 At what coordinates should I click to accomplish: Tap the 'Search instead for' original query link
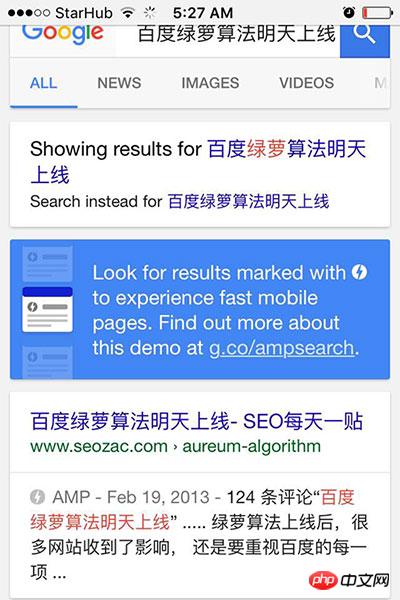pos(248,201)
